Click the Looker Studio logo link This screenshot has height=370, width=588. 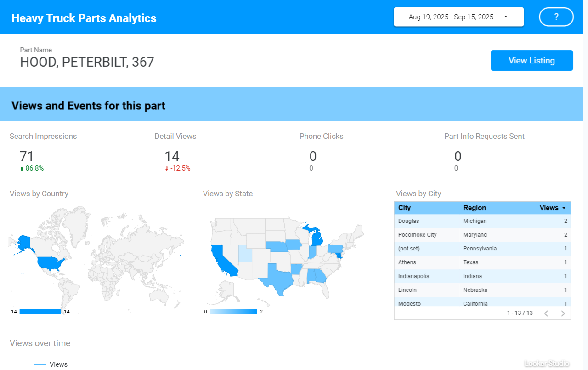tap(547, 363)
